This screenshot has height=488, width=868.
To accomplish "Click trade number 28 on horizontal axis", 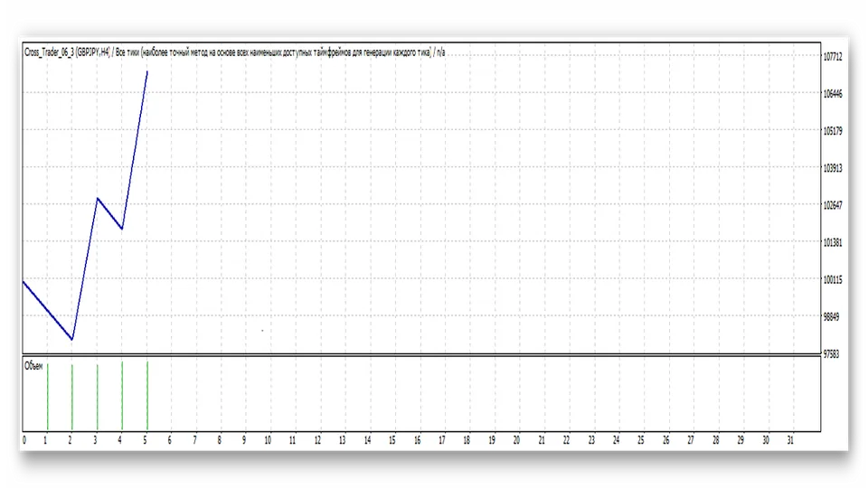I will tap(716, 440).
